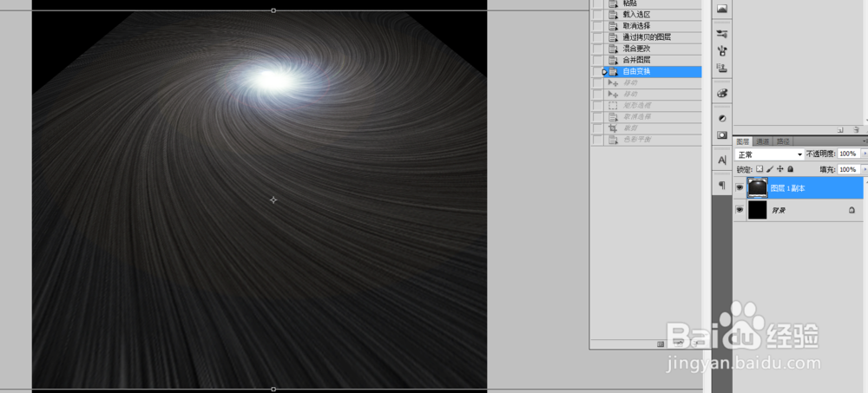Viewport: 868px width, 393px height.
Task: Click create new document from state icon in History footer
Action: point(661,344)
